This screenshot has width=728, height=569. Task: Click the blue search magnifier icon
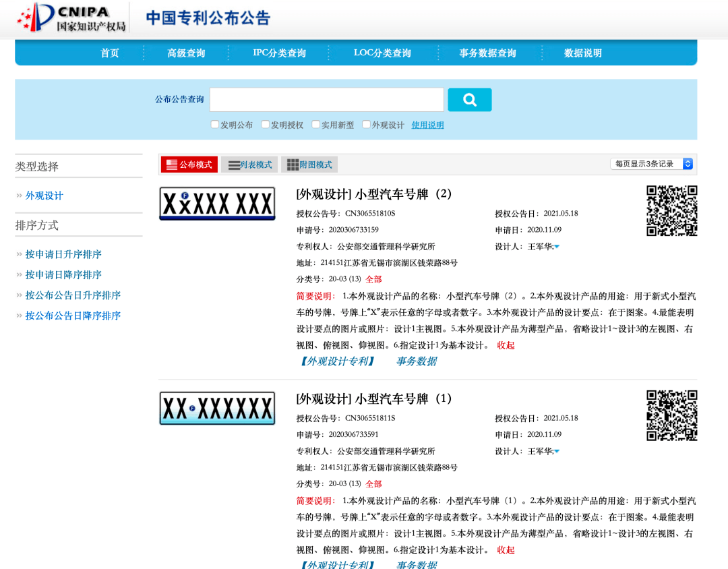coord(469,99)
